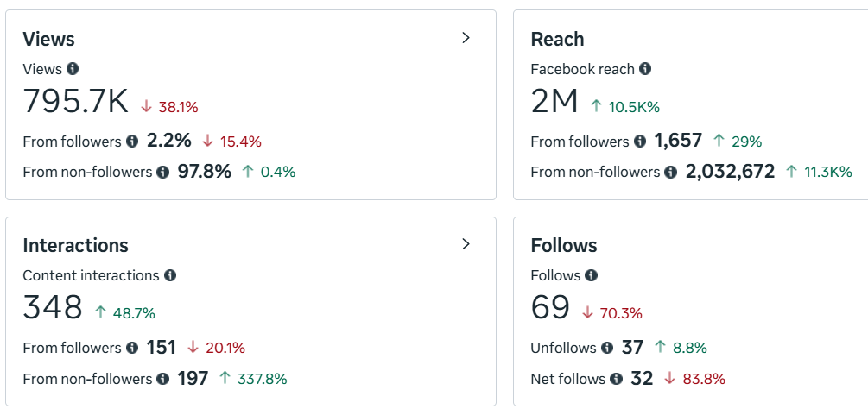868x409 pixels.
Task: Click the 2M Facebook reach total
Action: [554, 102]
